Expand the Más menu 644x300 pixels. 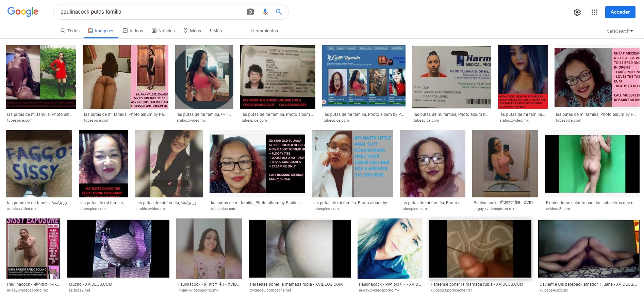216,31
